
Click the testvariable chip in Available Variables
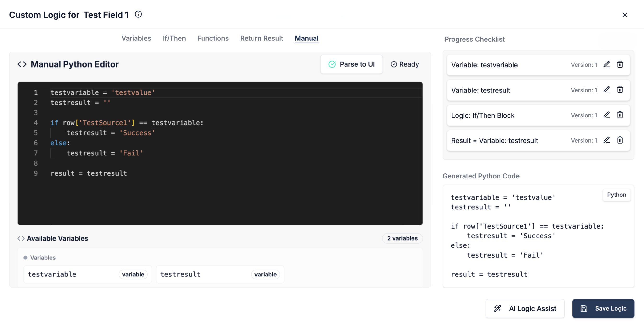click(87, 274)
